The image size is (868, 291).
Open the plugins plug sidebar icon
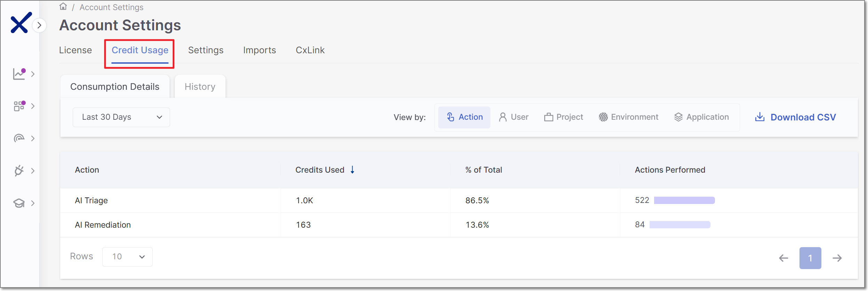19,171
